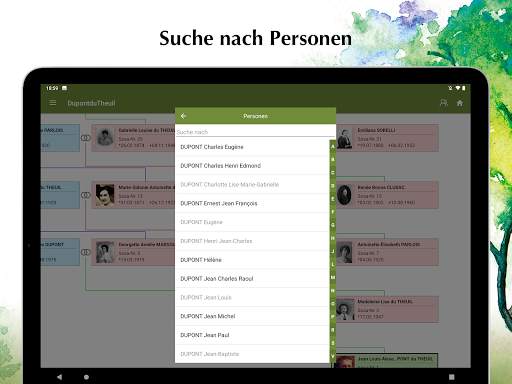The width and height of the screenshot is (512, 384).
Task: Open the Jean Louis green highlighted card
Action: pyautogui.click(x=386, y=361)
